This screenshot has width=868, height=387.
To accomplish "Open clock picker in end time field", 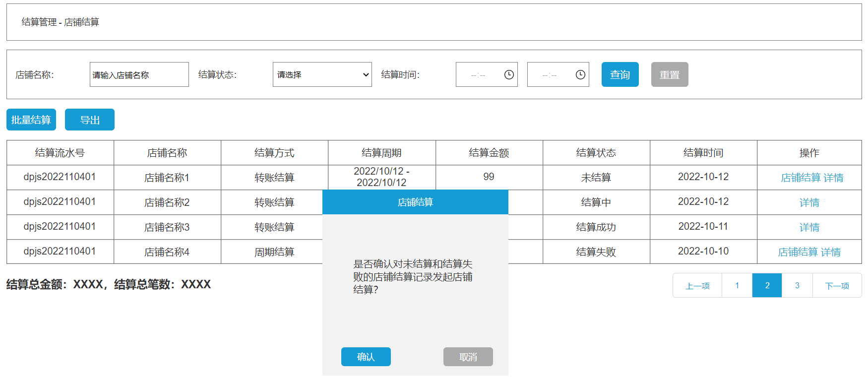I will [x=580, y=74].
